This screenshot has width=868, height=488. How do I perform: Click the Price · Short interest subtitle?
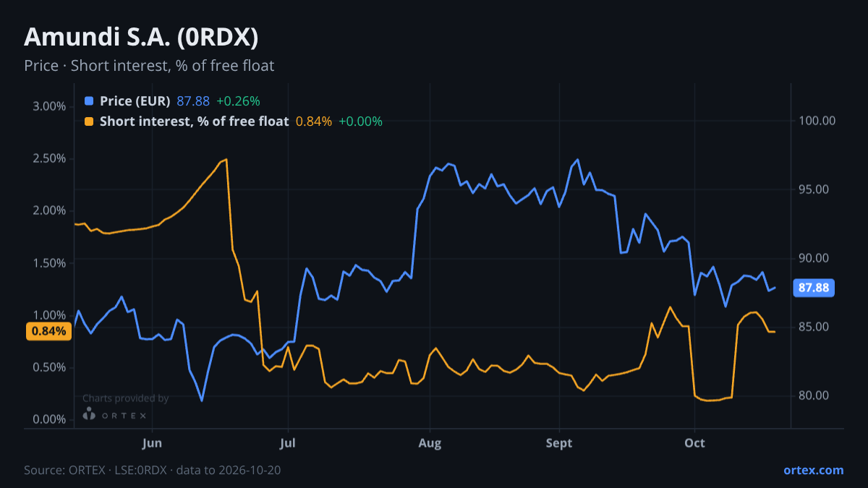tap(149, 66)
